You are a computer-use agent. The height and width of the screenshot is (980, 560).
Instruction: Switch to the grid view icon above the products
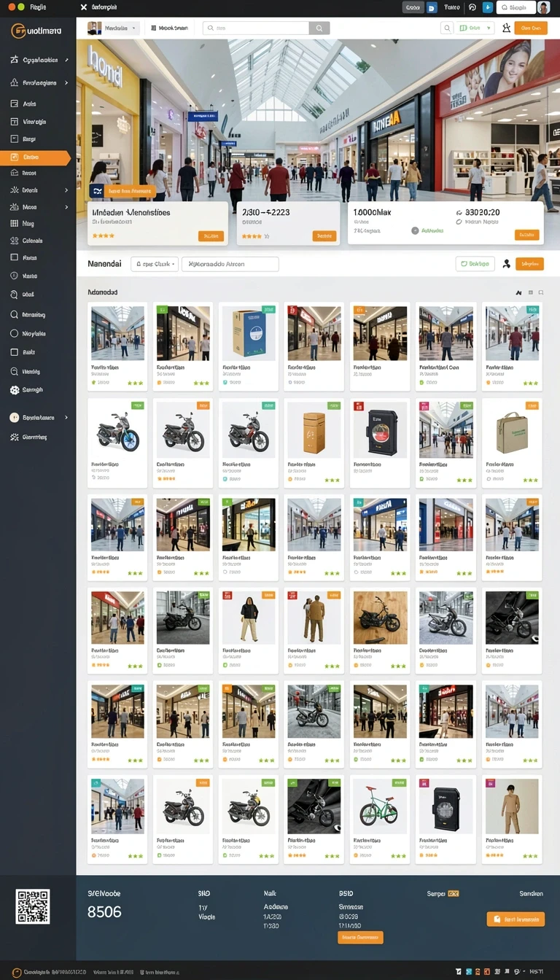pyautogui.click(x=530, y=292)
